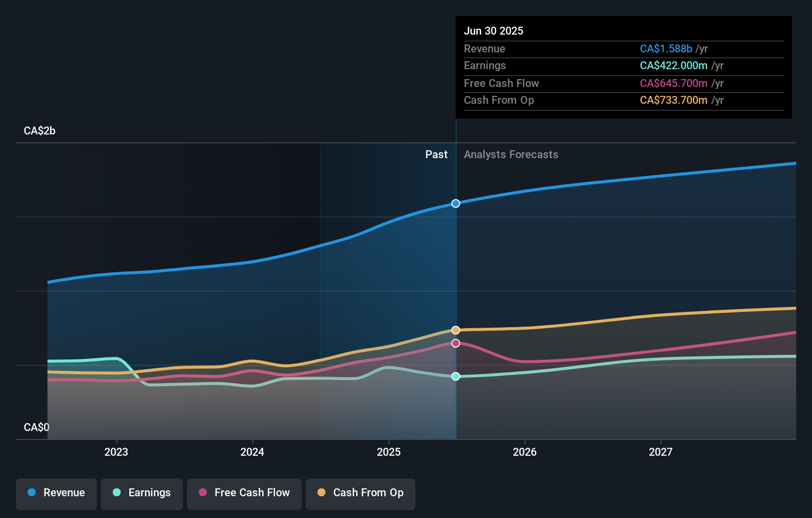The width and height of the screenshot is (812, 518).
Task: Select the 2023 axis label
Action: point(116,451)
